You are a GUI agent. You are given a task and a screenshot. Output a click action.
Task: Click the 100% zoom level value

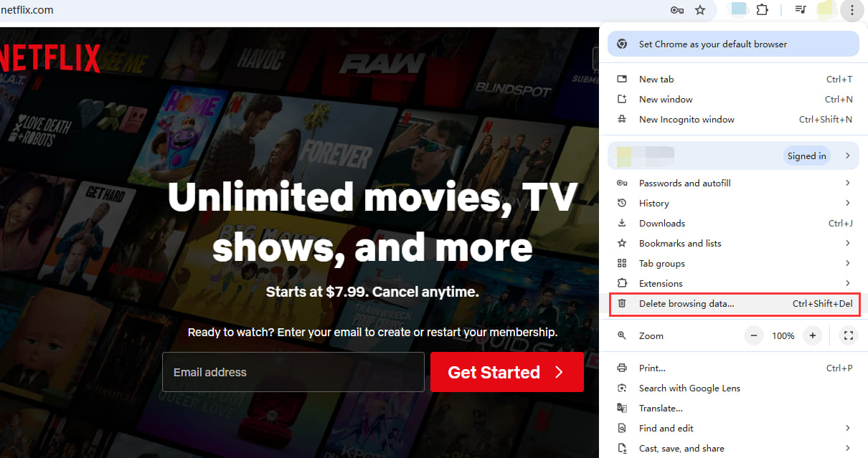point(783,336)
